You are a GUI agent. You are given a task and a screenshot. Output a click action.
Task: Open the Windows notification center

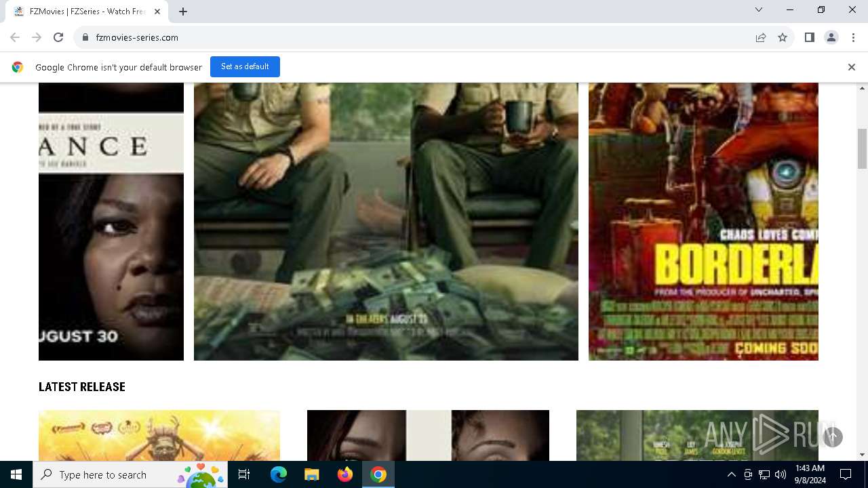pos(846,474)
